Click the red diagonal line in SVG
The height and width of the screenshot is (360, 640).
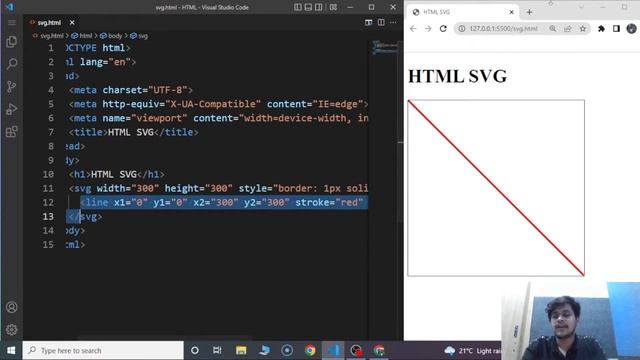pyautogui.click(x=496, y=188)
